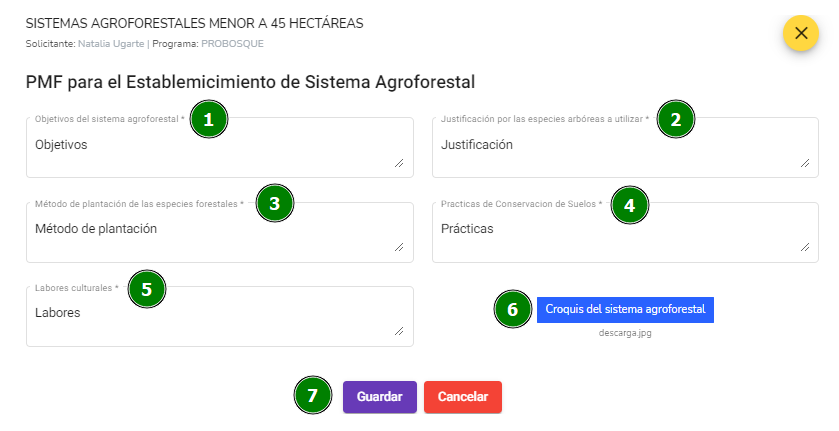Click the green number 3 badge
The height and width of the screenshot is (431, 839).
pos(274,203)
